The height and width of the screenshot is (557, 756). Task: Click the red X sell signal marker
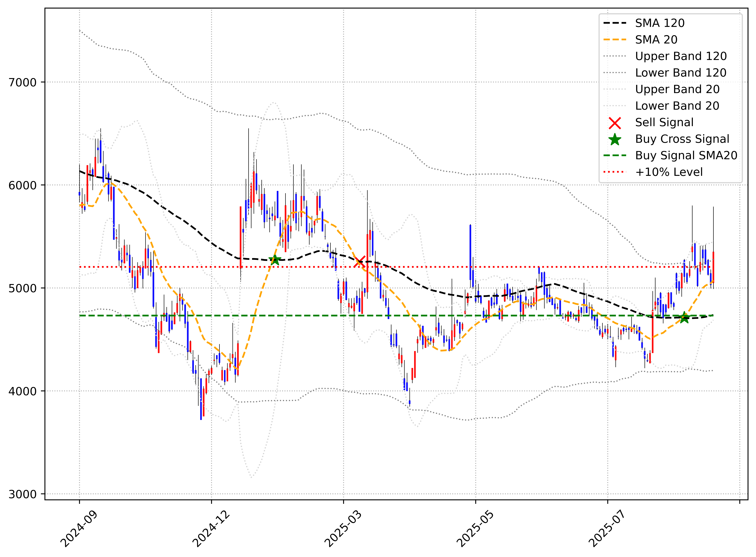pyautogui.click(x=359, y=262)
